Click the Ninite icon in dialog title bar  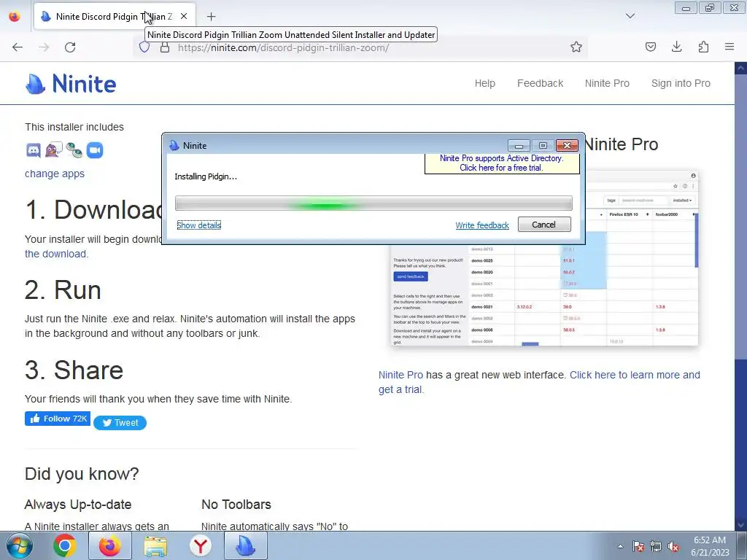pos(174,145)
